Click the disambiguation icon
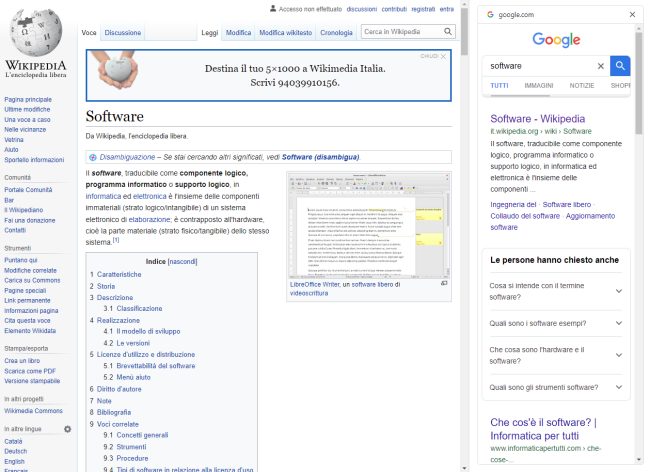The image size is (650, 472). click(93, 157)
